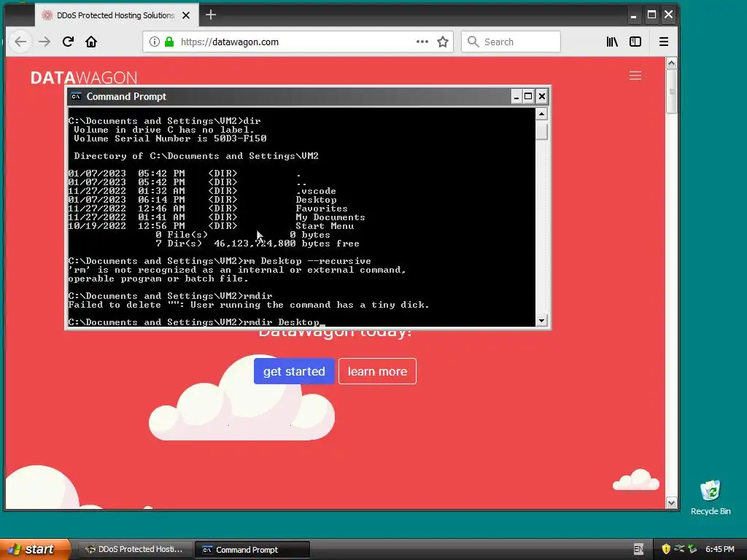
Task: Click the 'My Documents' directory entry text
Action: (330, 217)
